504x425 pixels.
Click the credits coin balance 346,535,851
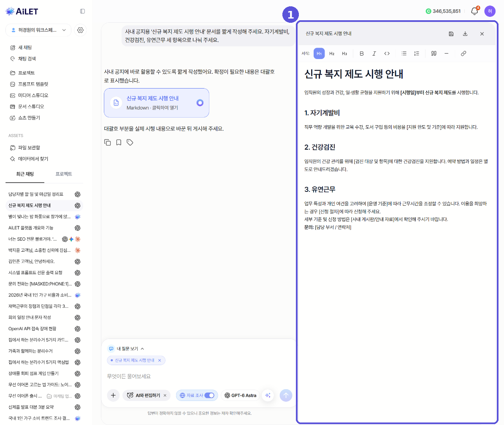[x=443, y=11]
